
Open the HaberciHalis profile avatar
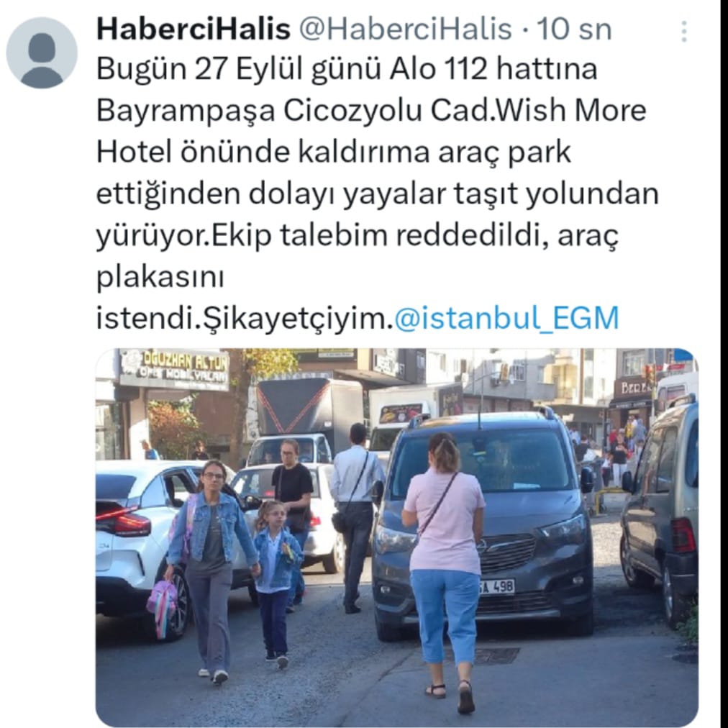(42, 53)
